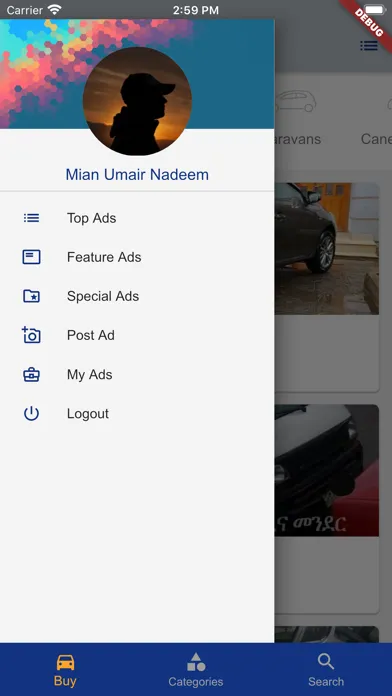Open Feature Ads menu item
The width and height of the screenshot is (392, 696).
click(x=137, y=257)
